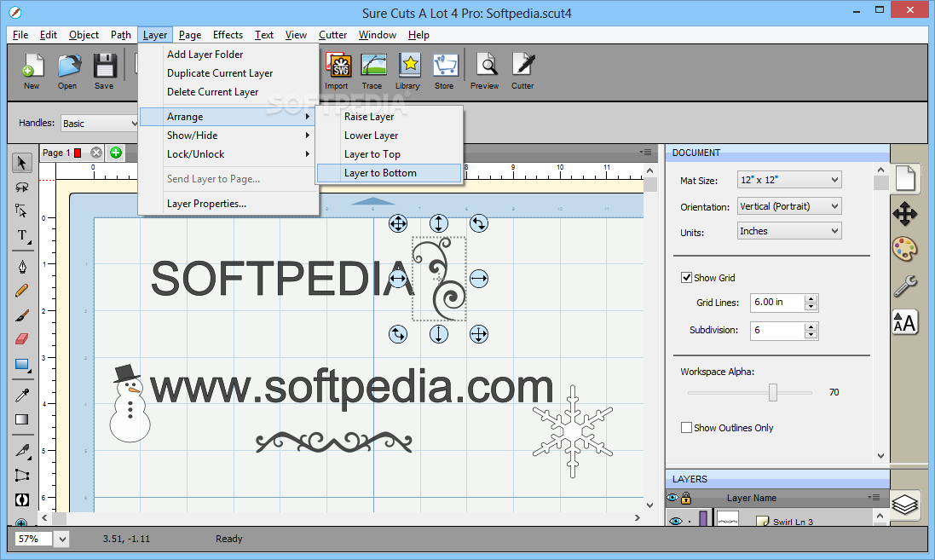This screenshot has width=935, height=560.
Task: Adjust the Workspace Alpha slider handle
Action: click(x=773, y=392)
